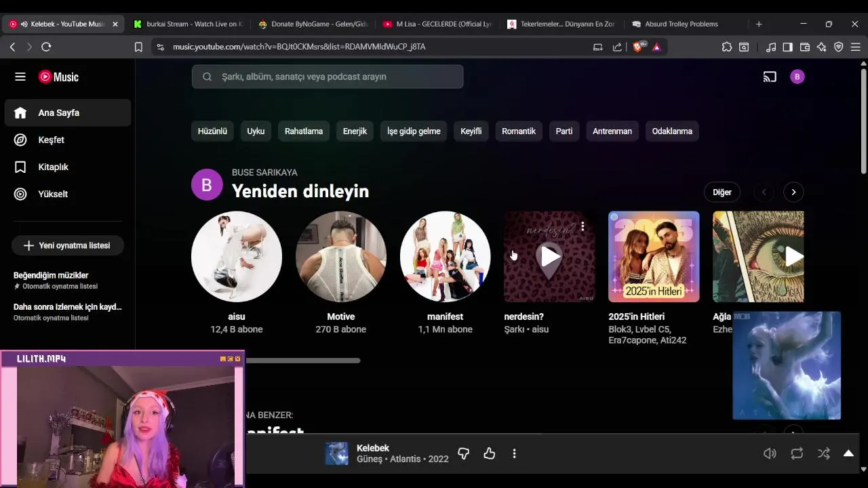Click the share icon in address bar

click(x=617, y=47)
